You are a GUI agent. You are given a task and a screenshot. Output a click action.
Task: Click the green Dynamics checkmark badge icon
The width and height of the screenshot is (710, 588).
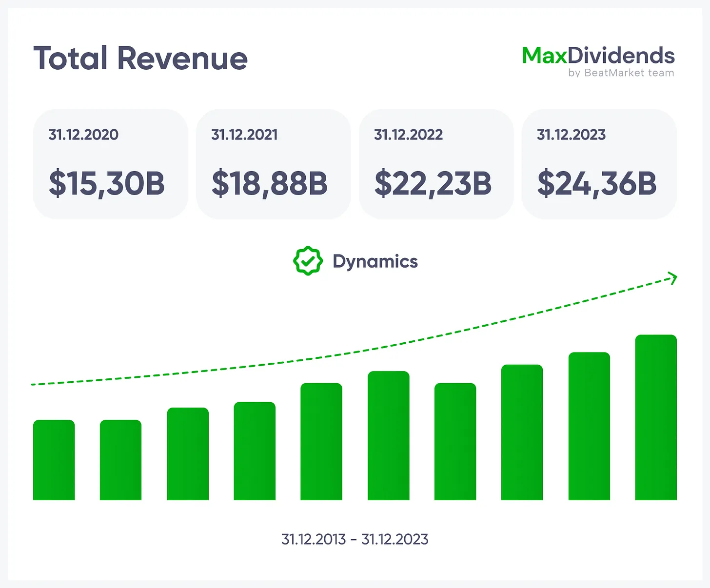(308, 261)
